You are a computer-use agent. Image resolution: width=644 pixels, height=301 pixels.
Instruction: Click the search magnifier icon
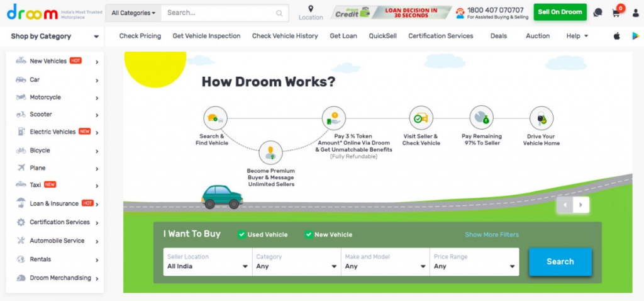[279, 13]
